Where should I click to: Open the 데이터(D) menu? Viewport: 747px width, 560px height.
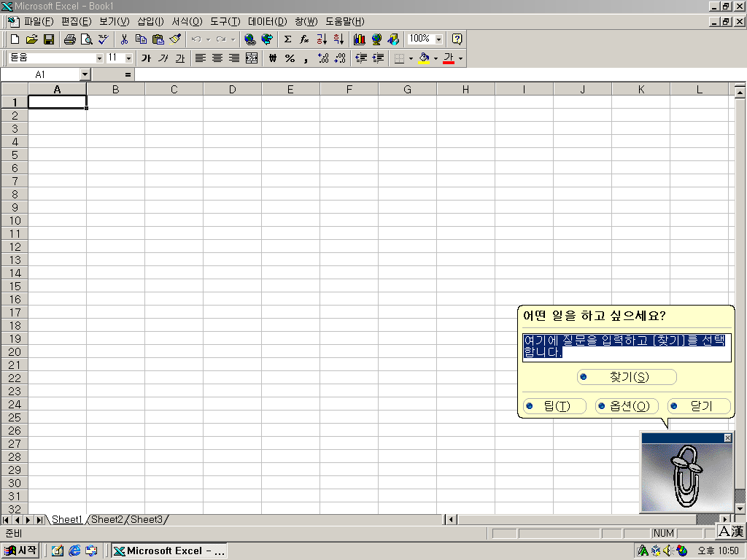[x=267, y=21]
